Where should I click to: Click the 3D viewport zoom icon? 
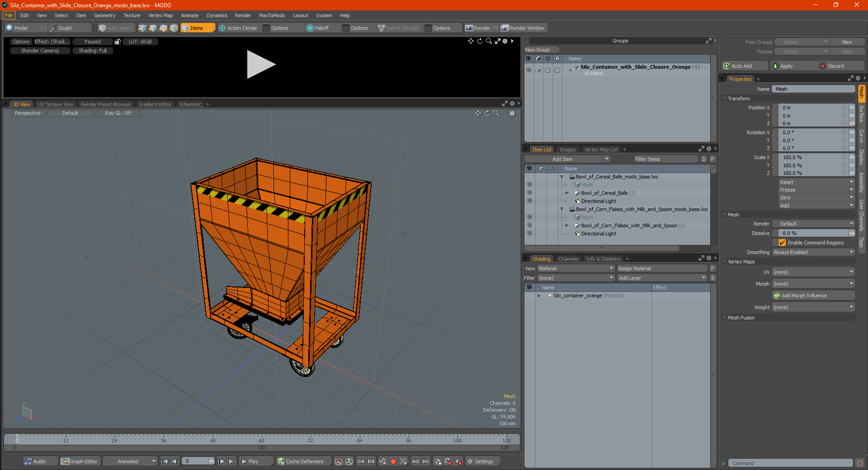496,113
